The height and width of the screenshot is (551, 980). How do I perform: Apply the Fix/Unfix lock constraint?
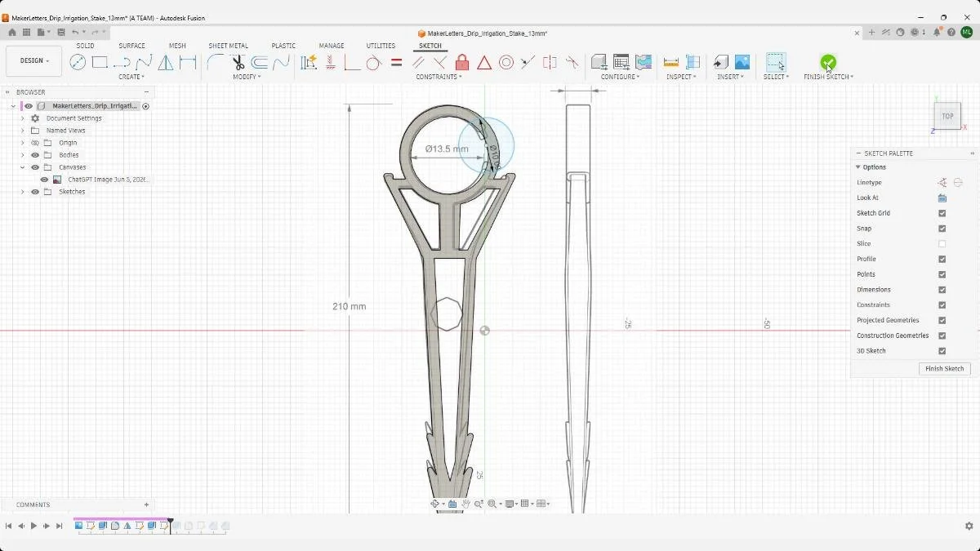pyautogui.click(x=462, y=62)
